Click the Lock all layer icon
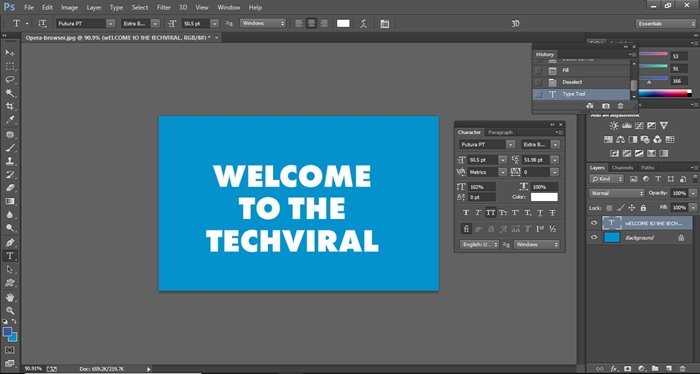Viewport: 700px width, 374px height. pos(643,208)
